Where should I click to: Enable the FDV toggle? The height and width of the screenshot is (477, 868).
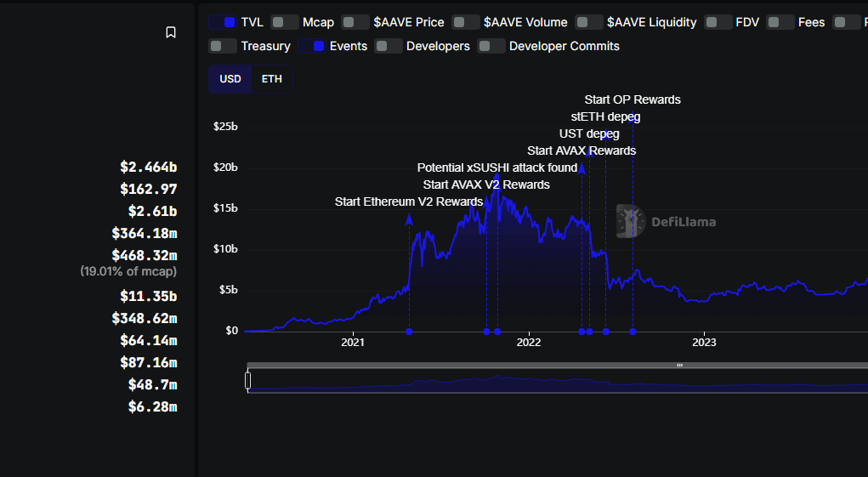[x=718, y=22]
